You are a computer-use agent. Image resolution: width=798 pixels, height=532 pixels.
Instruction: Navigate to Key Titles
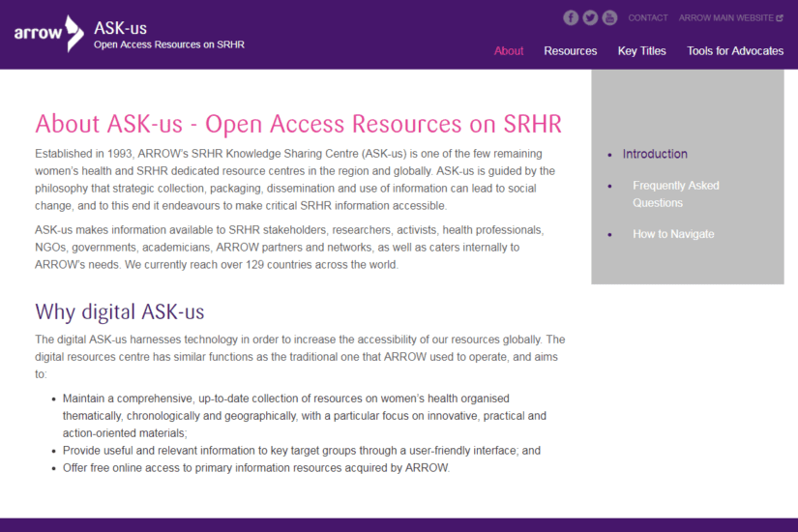(x=642, y=51)
